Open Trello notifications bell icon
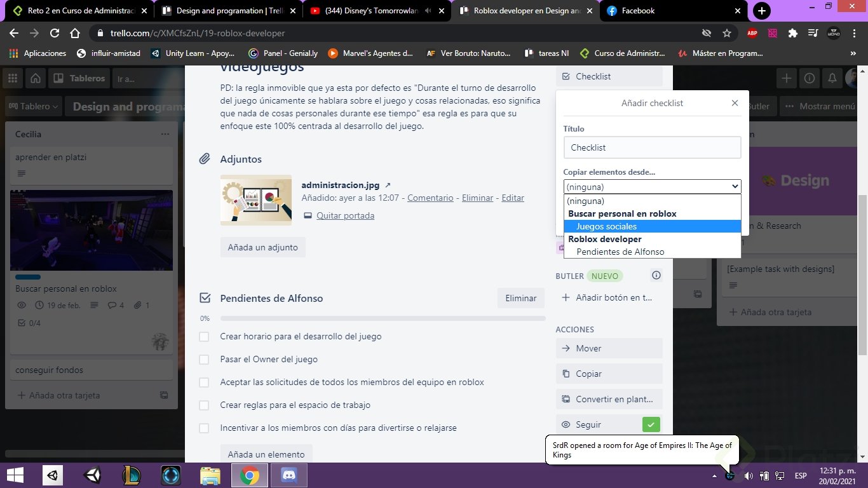This screenshot has height=488, width=868. [x=832, y=78]
